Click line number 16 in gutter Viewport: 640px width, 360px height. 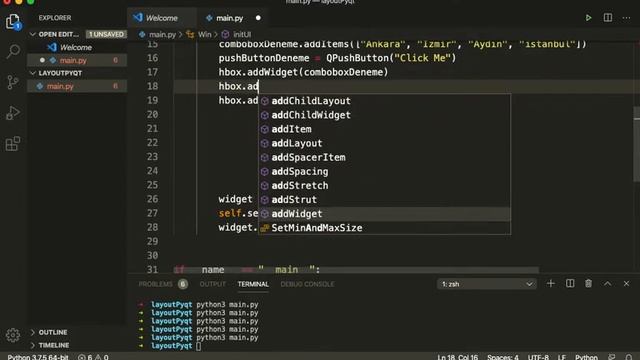point(152,58)
